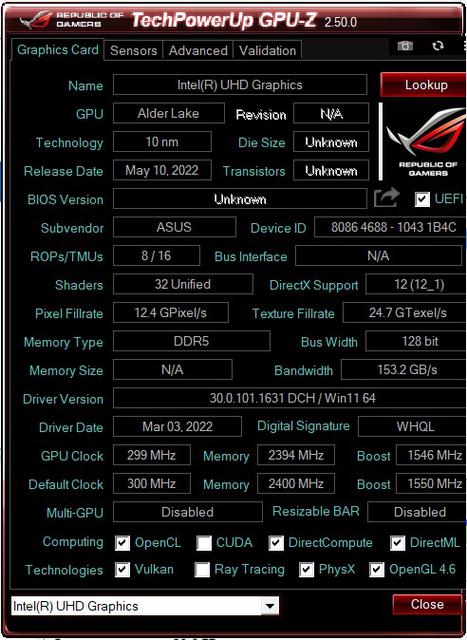Image resolution: width=467 pixels, height=640 pixels.
Task: Uncheck the PhysX checkbox
Action: point(307,570)
